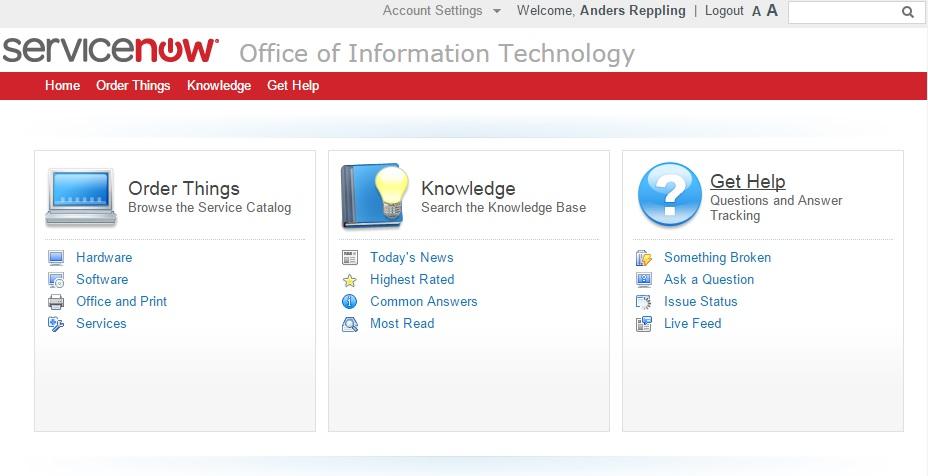Click the Highest Rated star icon
The width and height of the screenshot is (928, 476).
coord(350,280)
